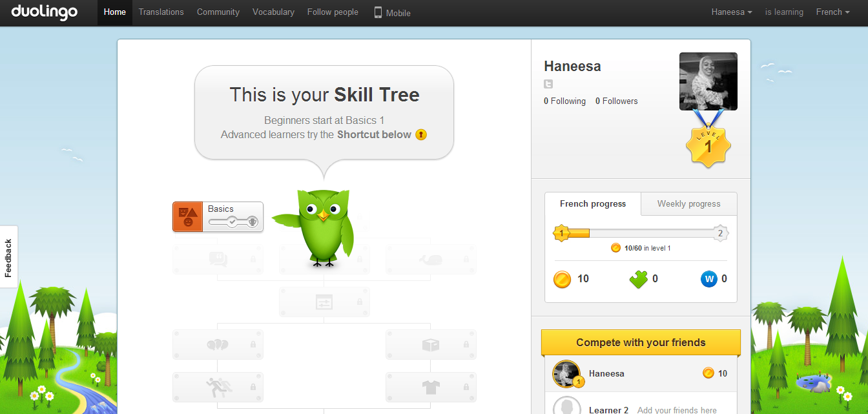Image resolution: width=868 pixels, height=414 pixels.
Task: Switch to the Weekly progress tab
Action: tap(688, 203)
